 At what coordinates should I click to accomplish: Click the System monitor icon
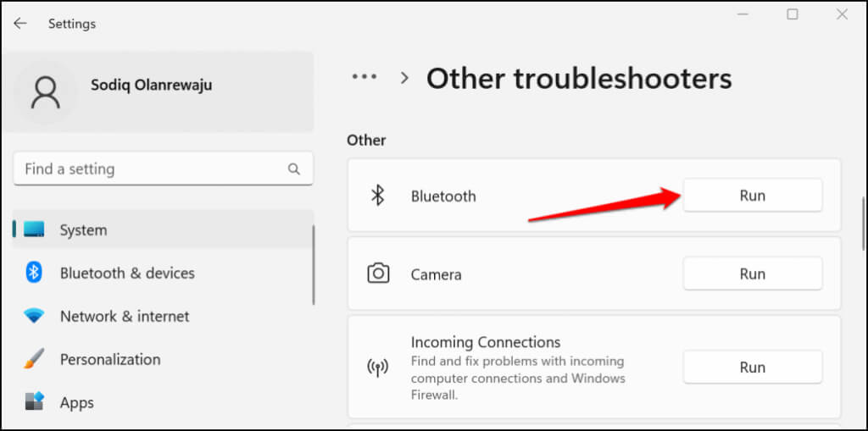[x=34, y=229]
